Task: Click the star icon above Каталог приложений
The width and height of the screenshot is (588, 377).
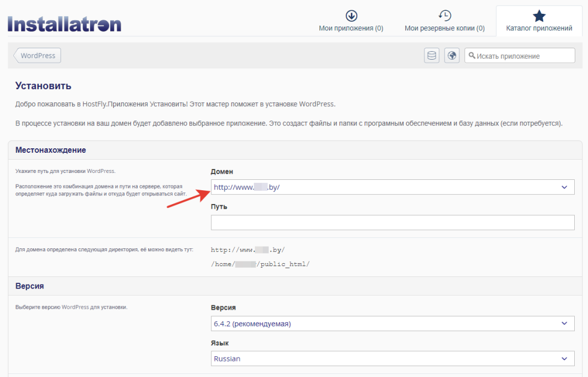Action: click(x=539, y=16)
